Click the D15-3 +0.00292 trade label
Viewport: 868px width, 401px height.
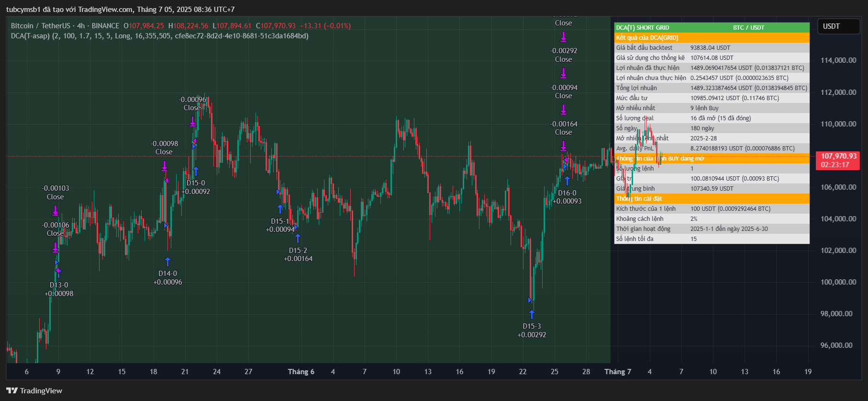point(532,331)
